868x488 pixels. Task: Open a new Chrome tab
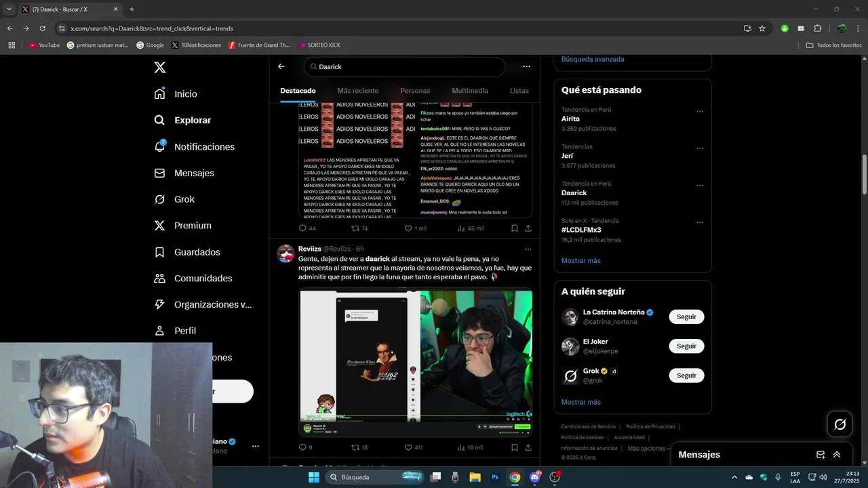[x=132, y=9]
